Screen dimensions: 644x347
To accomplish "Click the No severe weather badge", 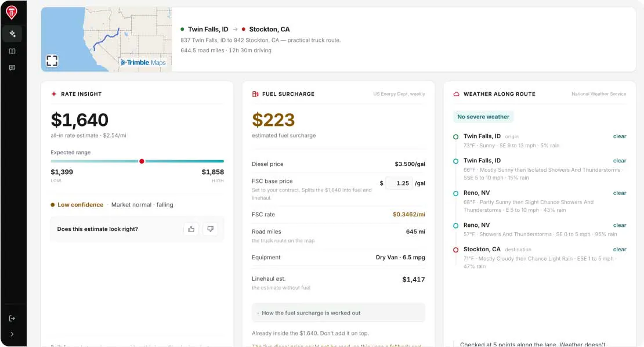I will [x=483, y=117].
